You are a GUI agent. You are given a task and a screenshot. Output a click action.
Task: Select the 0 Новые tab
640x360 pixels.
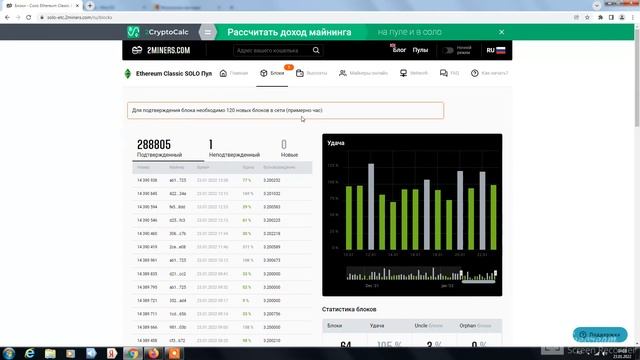pyautogui.click(x=289, y=148)
